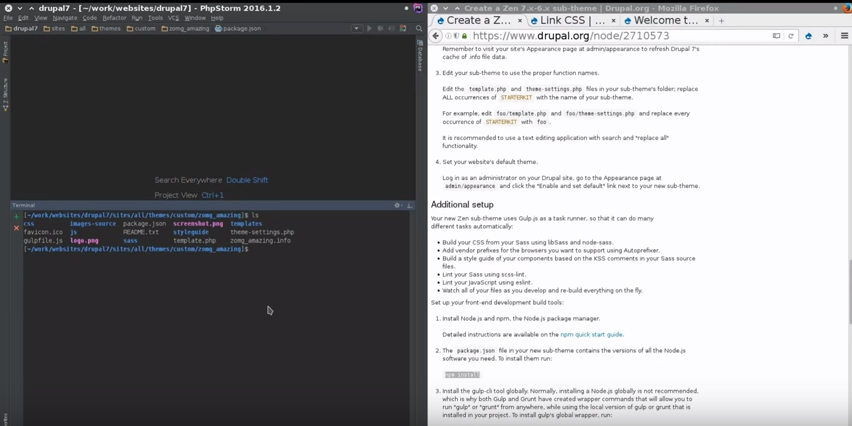
Task: Open the Refactor menu
Action: click(x=114, y=18)
